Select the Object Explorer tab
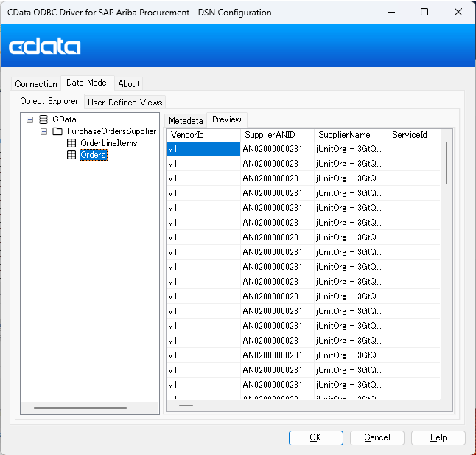Screen dimensions: 476x455 49,101
